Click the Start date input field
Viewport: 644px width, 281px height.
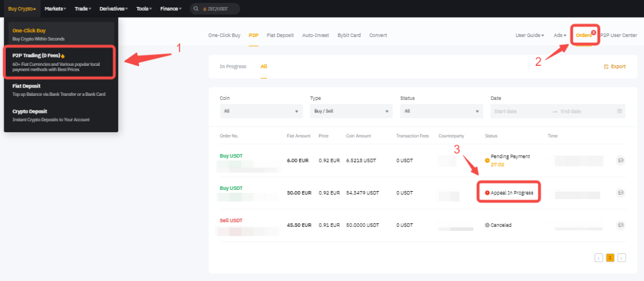(x=518, y=111)
